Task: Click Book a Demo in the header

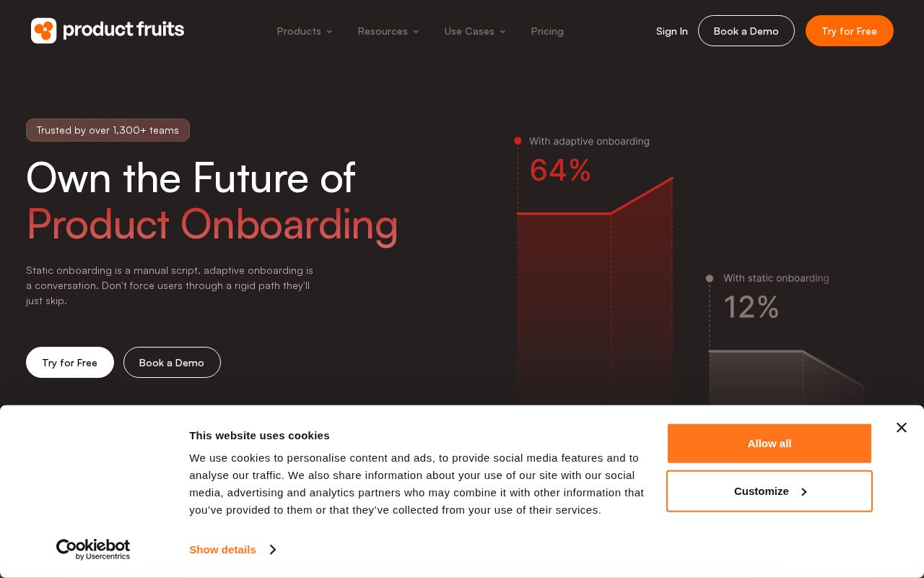Action: click(746, 31)
